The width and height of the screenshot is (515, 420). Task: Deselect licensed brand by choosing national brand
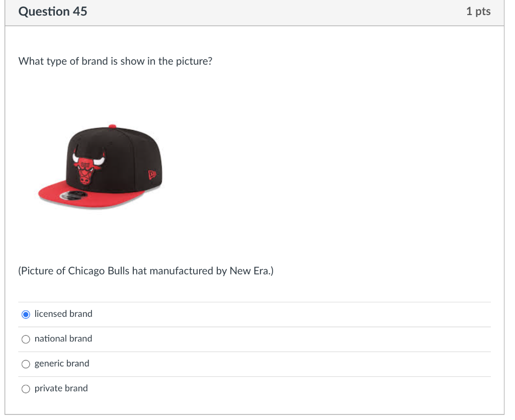[26, 339]
